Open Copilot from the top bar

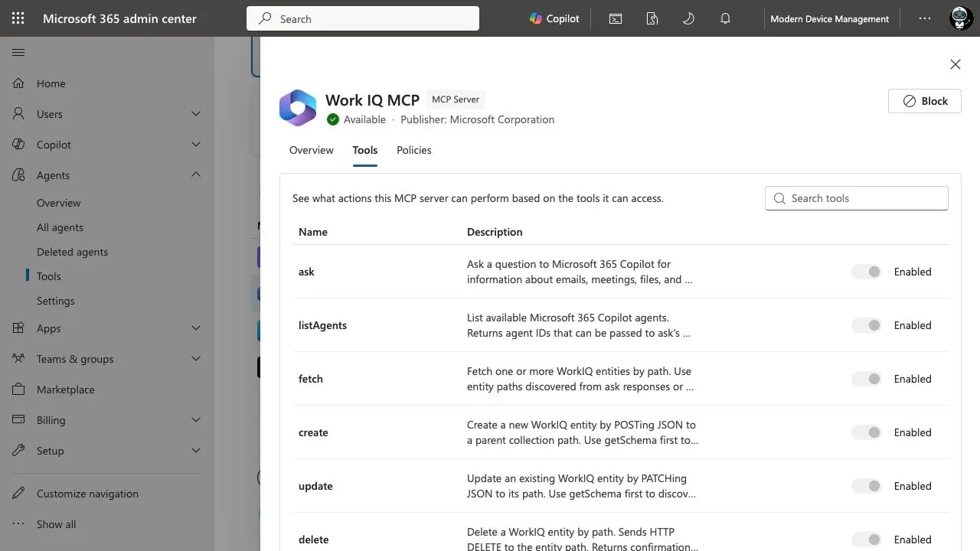(554, 18)
